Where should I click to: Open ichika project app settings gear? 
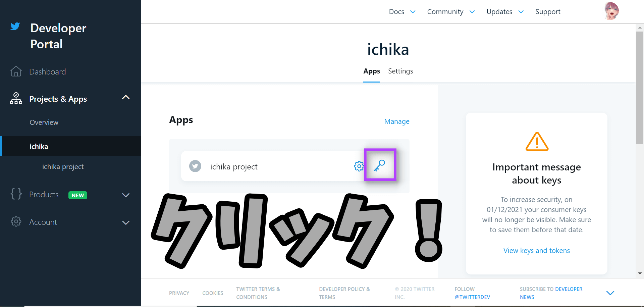359,166
